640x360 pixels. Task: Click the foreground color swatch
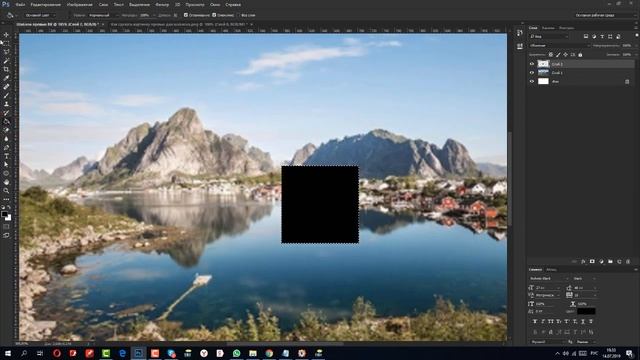pos(4,213)
